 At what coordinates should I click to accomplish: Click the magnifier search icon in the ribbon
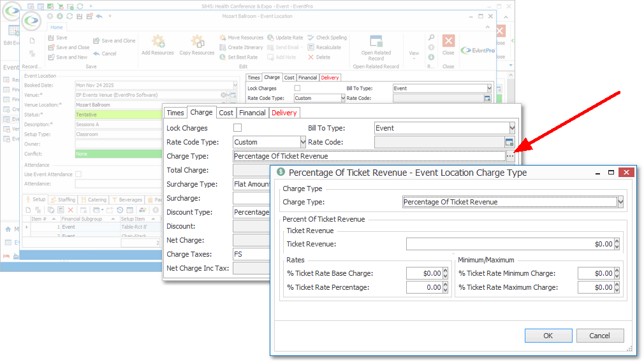pos(431,38)
